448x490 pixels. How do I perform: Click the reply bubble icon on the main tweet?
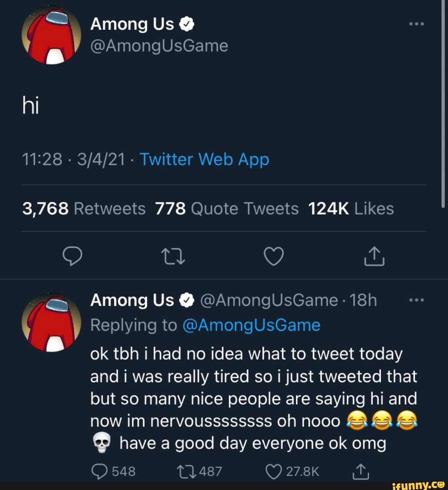point(73,256)
